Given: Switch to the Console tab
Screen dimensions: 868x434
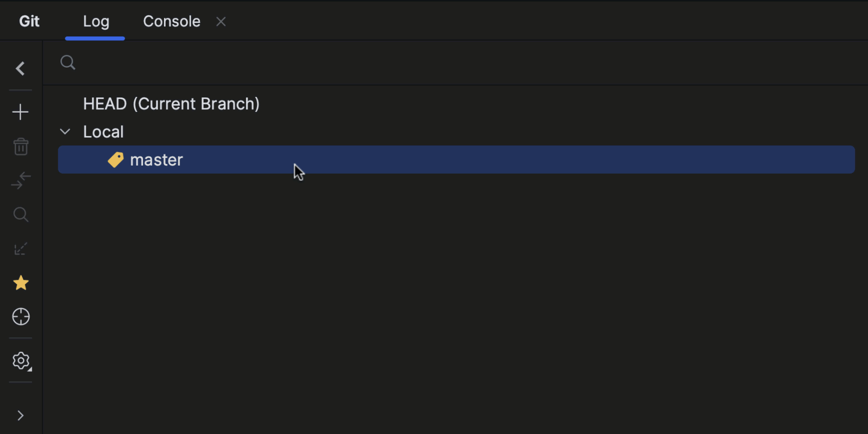Looking at the screenshot, I should coord(171,21).
